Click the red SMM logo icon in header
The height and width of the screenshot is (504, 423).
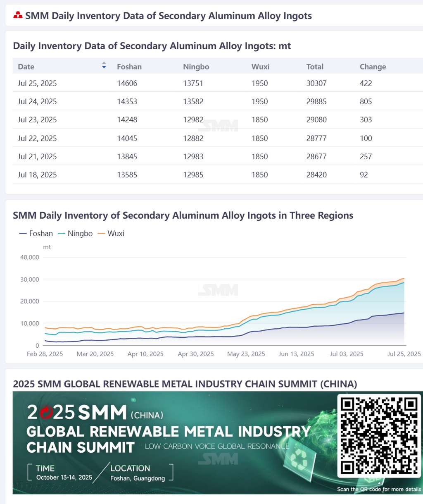tap(18, 16)
